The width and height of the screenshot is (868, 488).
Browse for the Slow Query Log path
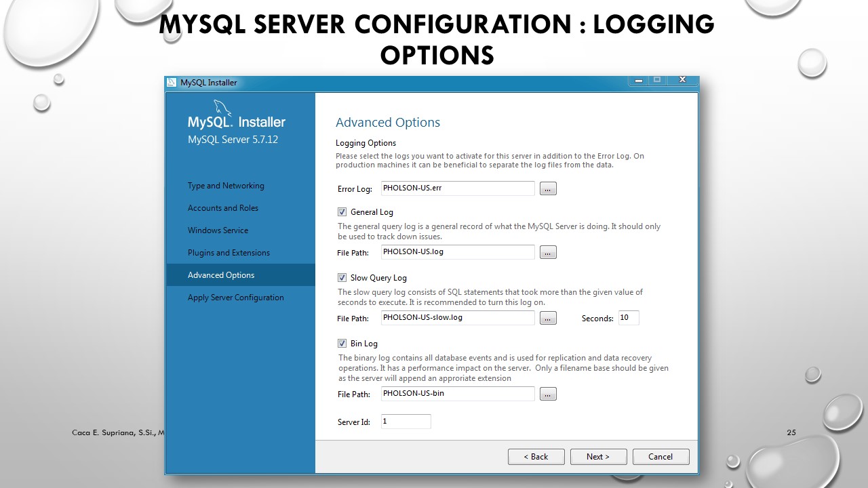pyautogui.click(x=548, y=318)
